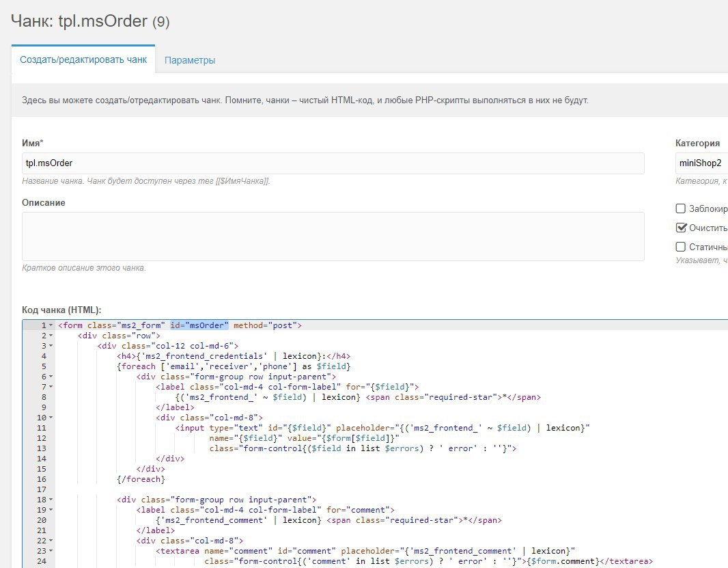Untick the Очистить checkbox
Screen dimensions: 728x568
coord(681,228)
